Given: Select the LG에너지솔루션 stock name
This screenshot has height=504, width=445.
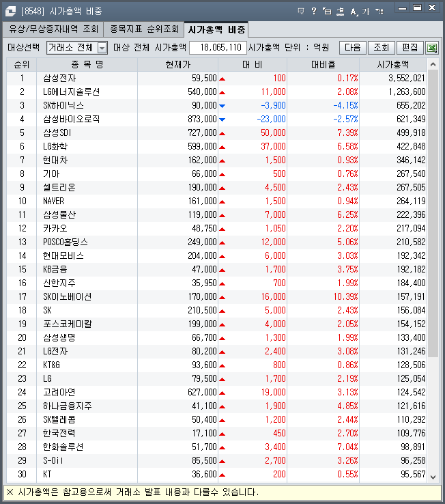Looking at the screenshot, I should click(x=72, y=92).
